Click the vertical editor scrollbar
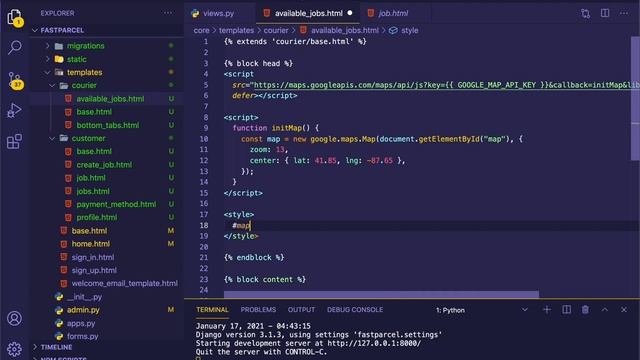Viewport: 640px width, 360px height. click(635, 100)
